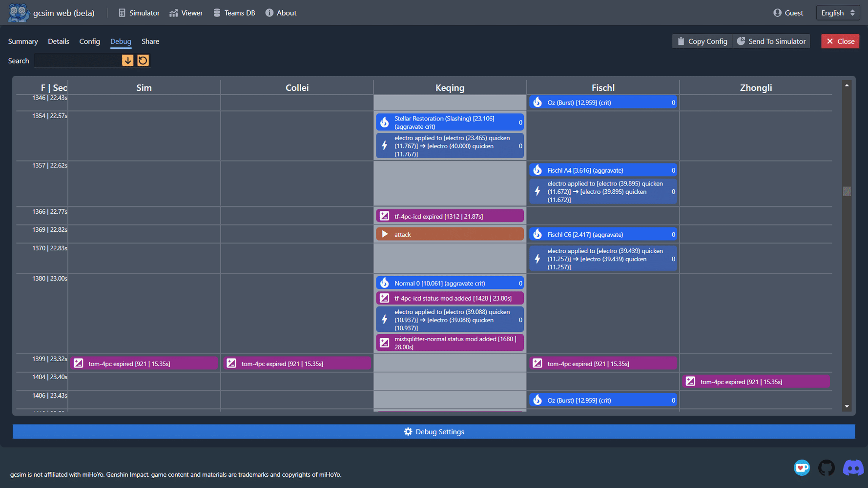Open the Discord icon link in footer
This screenshot has height=488, width=868.
click(x=853, y=468)
